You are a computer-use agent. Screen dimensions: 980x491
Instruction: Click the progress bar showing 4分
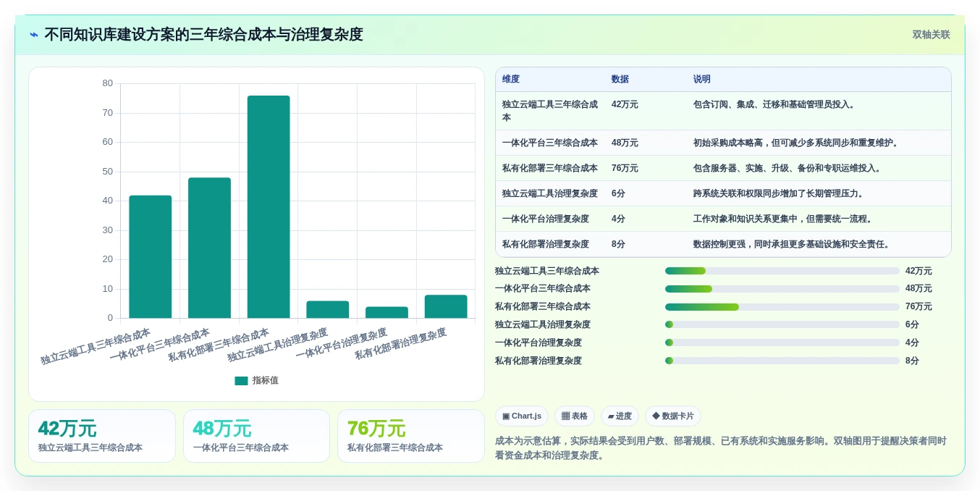(782, 343)
